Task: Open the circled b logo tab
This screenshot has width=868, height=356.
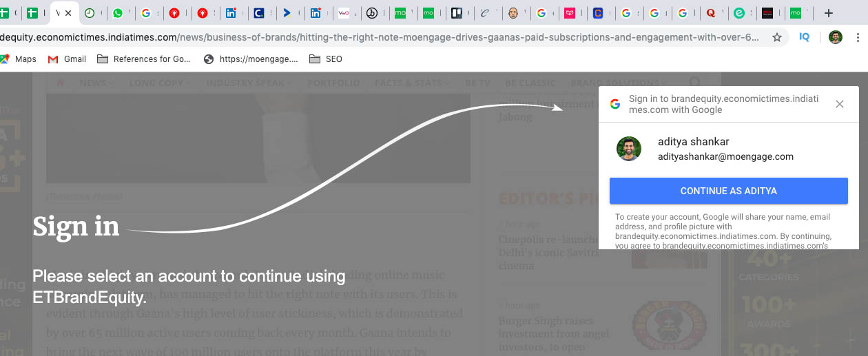Action: point(372,13)
